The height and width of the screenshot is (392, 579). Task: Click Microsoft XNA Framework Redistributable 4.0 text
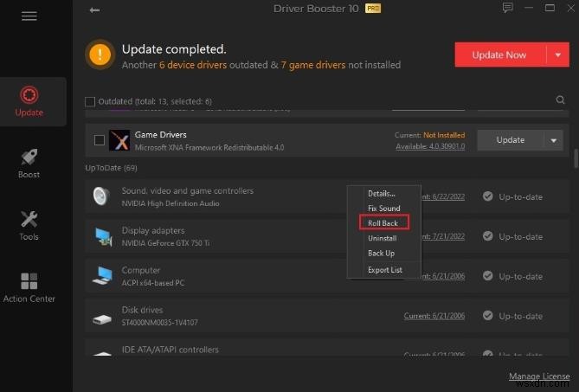(209, 148)
